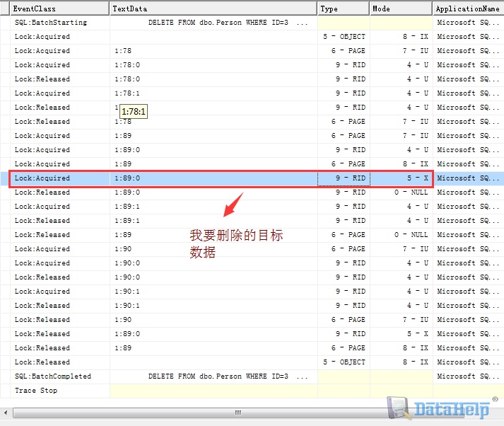Select Lock:Acquired 1:89 row with 8 - IX mode

252,164
